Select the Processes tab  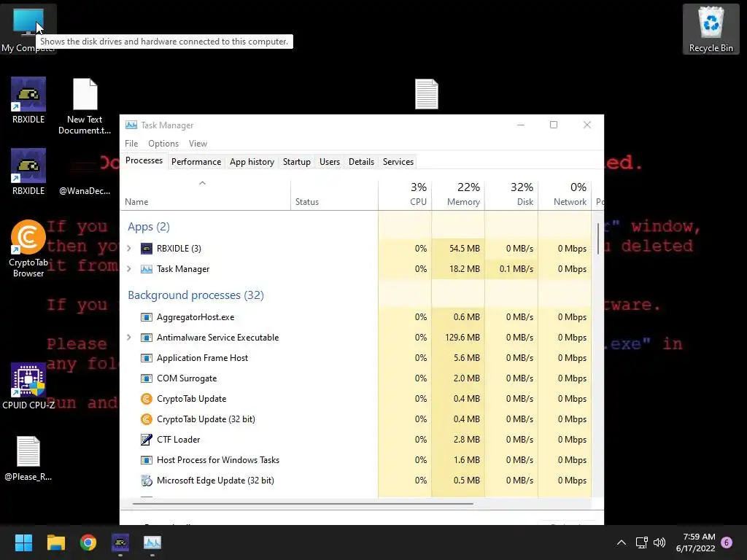point(144,161)
